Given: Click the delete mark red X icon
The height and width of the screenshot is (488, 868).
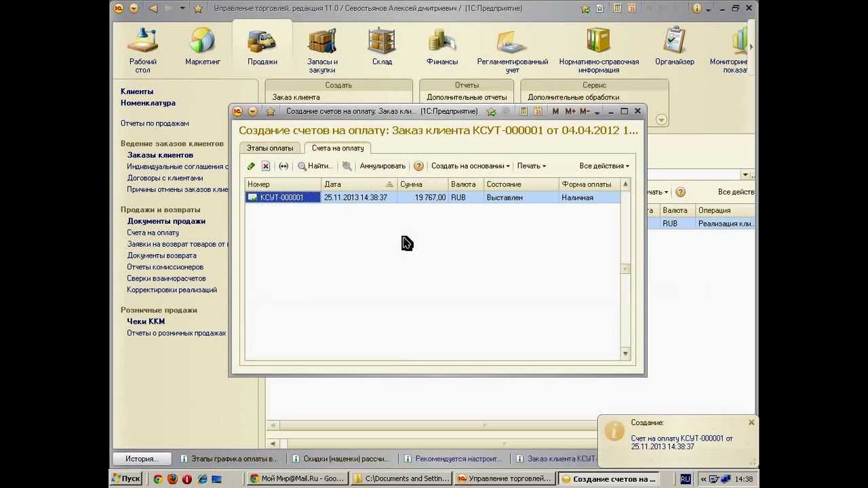Looking at the screenshot, I should (x=266, y=166).
